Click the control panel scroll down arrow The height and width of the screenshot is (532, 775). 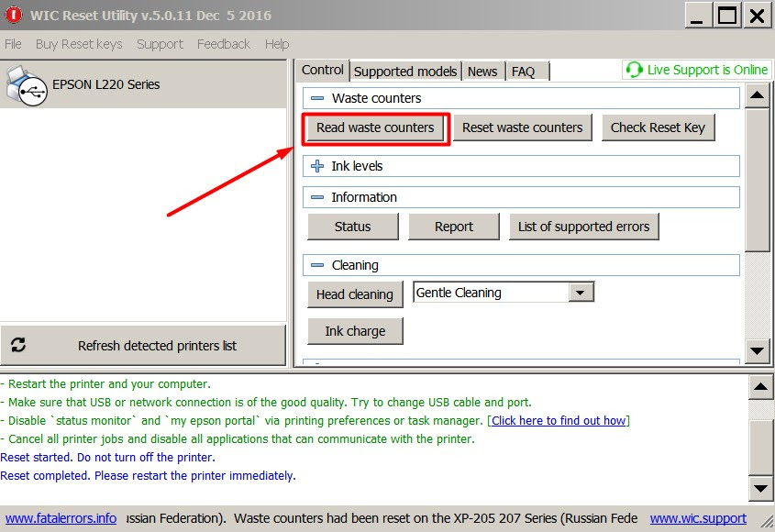coord(758,351)
